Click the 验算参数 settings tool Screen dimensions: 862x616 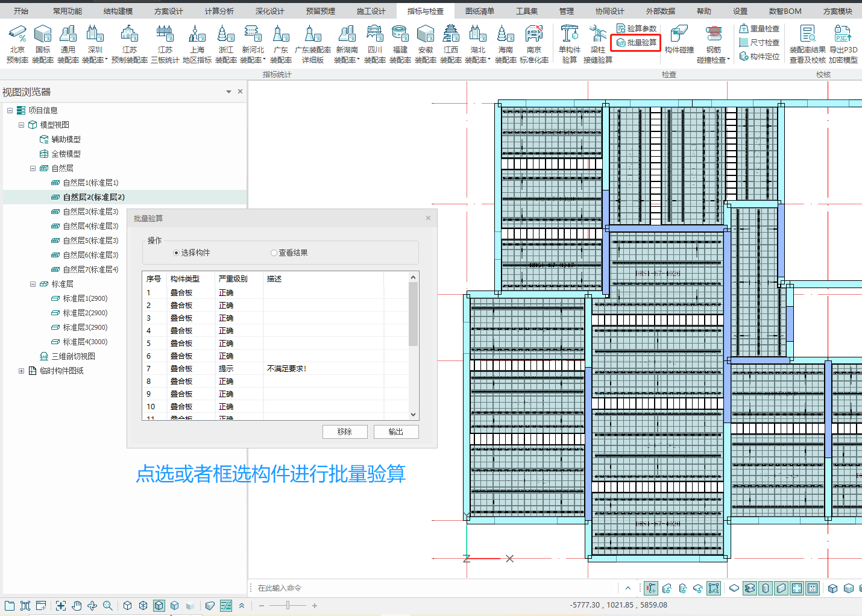(637, 28)
